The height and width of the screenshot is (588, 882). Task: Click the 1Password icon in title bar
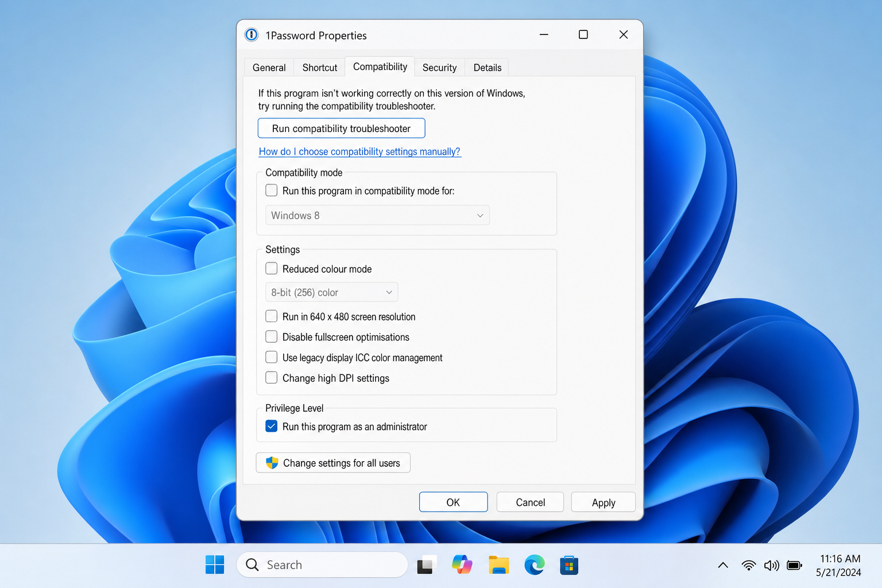(x=252, y=35)
